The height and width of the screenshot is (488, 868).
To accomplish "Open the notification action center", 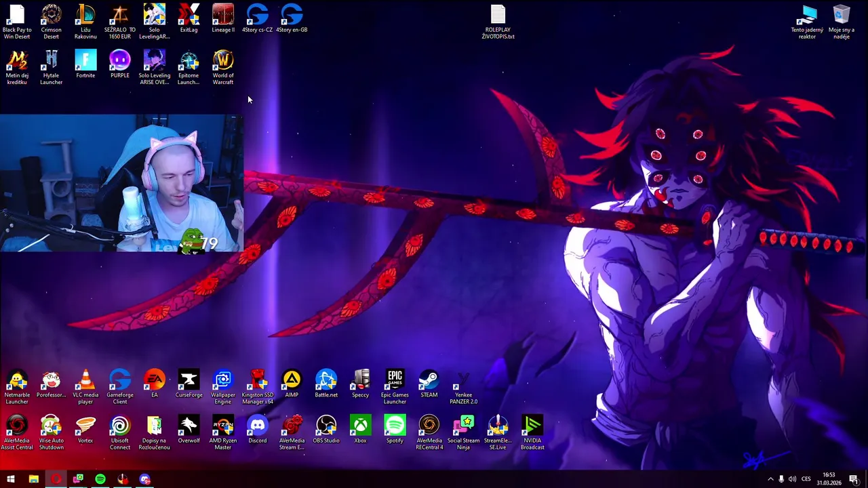I will click(x=854, y=479).
